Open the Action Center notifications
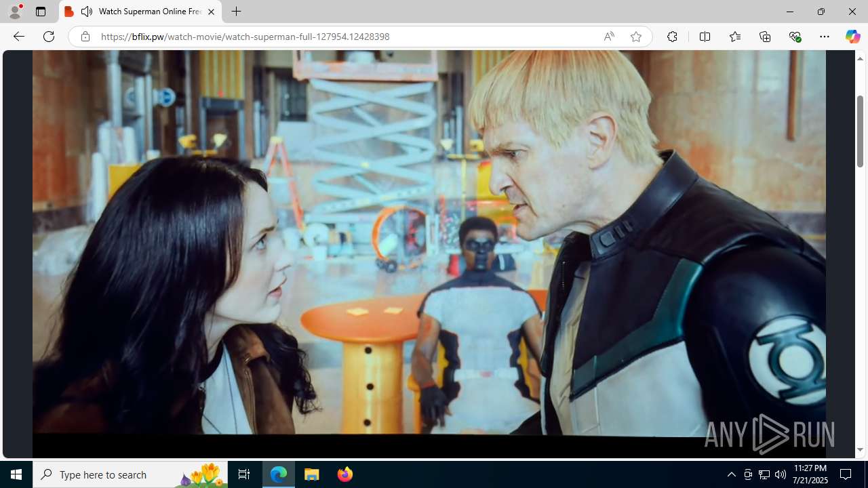The width and height of the screenshot is (868, 488). pos(846,474)
